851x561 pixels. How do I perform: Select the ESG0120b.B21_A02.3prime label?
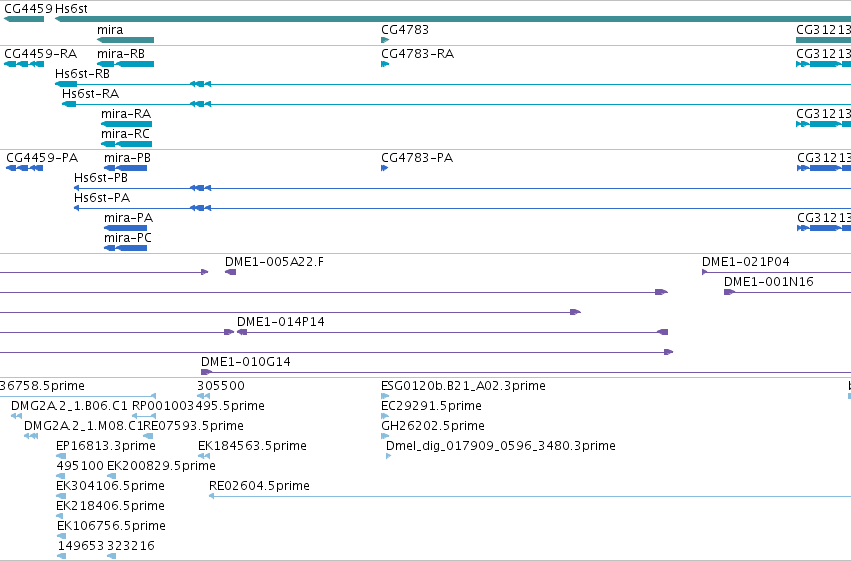click(463, 386)
